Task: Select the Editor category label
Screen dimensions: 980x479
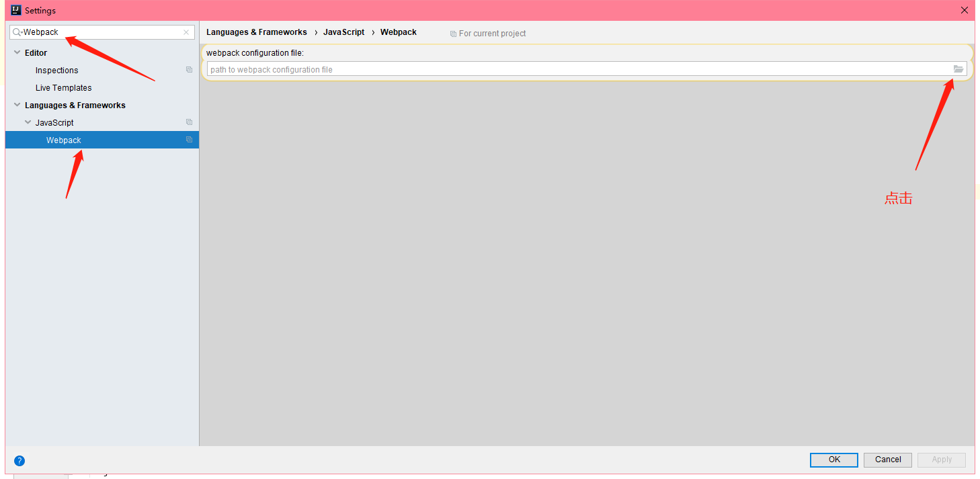Action: (x=36, y=52)
